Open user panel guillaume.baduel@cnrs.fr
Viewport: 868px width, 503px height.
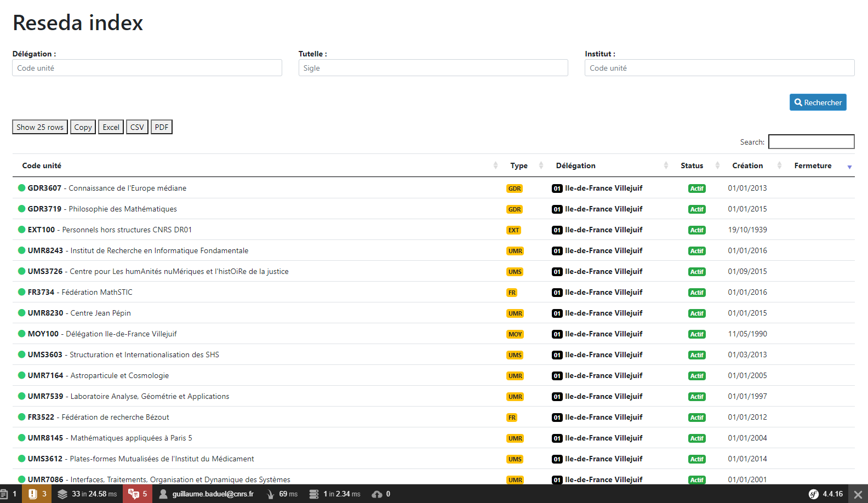pyautogui.click(x=206, y=494)
